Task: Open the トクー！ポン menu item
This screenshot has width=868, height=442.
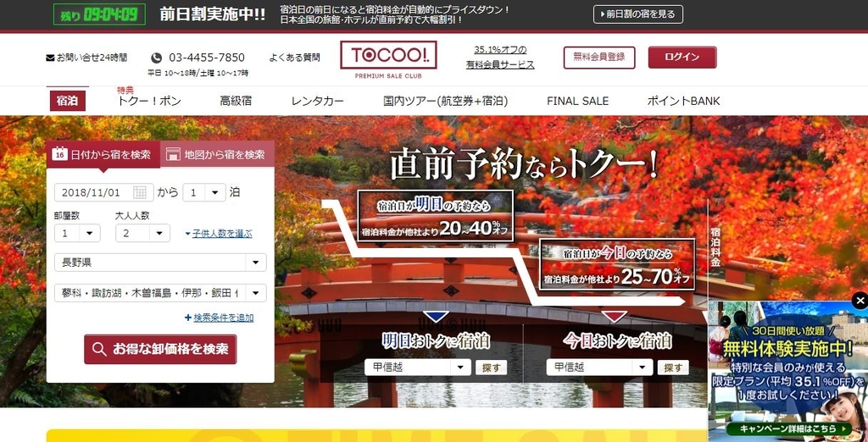Action: click(149, 102)
